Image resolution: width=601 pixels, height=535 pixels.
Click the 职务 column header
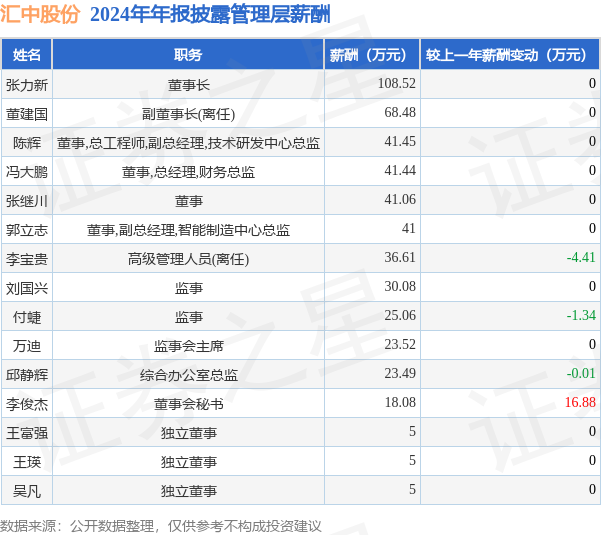188,55
